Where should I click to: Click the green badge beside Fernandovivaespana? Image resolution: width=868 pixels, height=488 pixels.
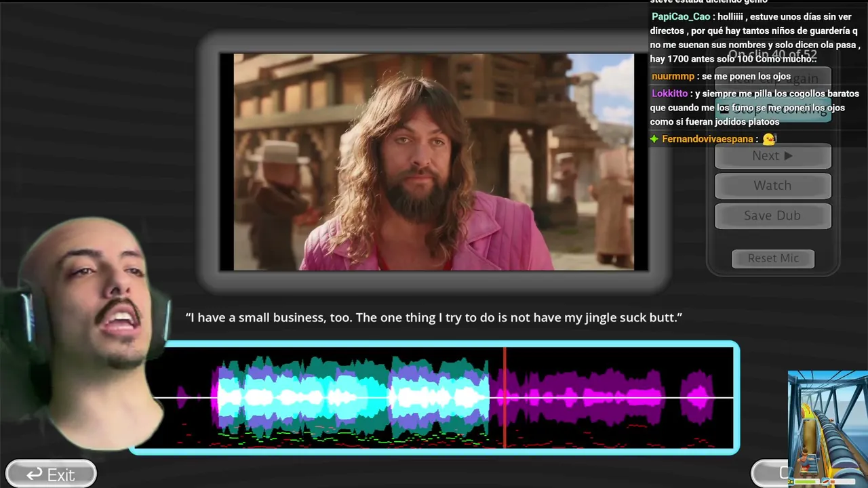click(x=654, y=139)
